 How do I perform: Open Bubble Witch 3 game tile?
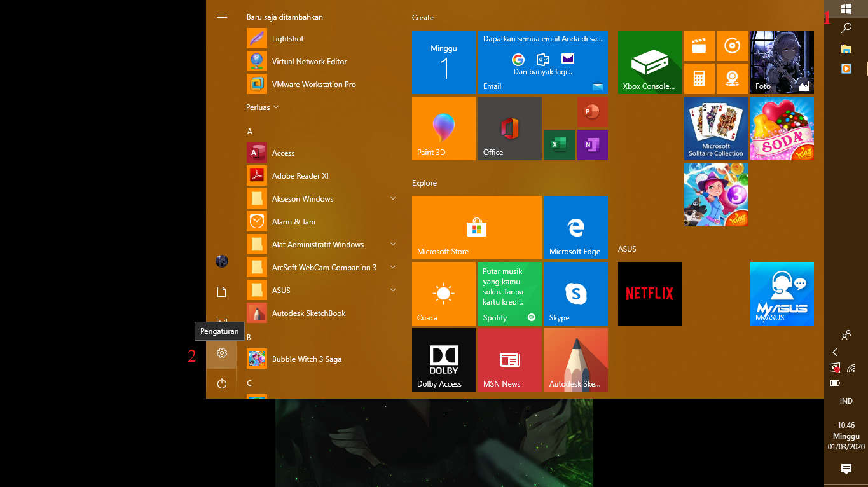716,195
